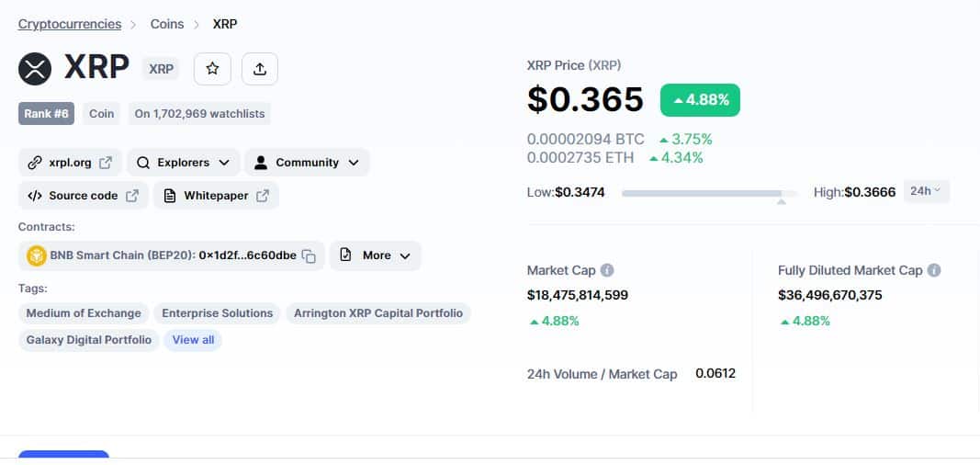
Task: Expand the Community dropdown
Action: click(x=307, y=163)
